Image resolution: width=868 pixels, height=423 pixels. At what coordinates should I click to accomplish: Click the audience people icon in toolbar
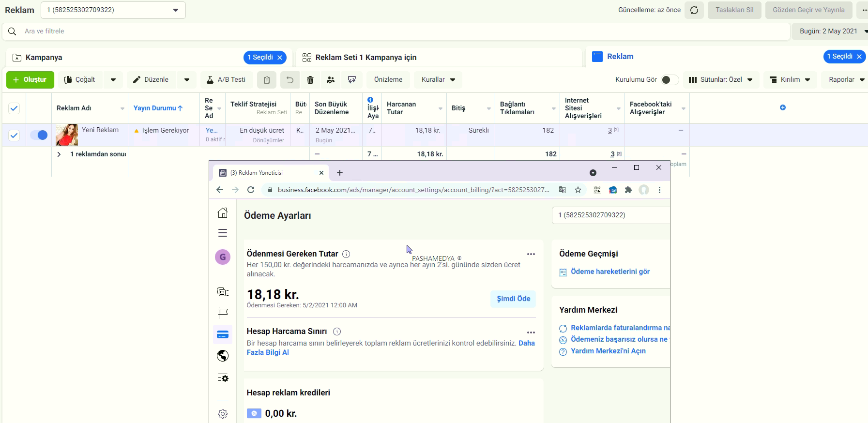click(331, 80)
